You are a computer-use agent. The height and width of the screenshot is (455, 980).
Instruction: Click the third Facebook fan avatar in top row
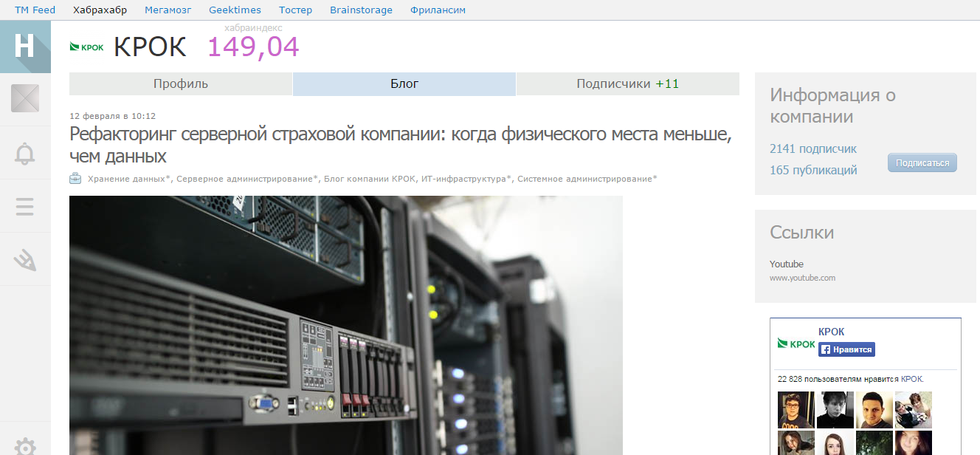click(x=874, y=410)
